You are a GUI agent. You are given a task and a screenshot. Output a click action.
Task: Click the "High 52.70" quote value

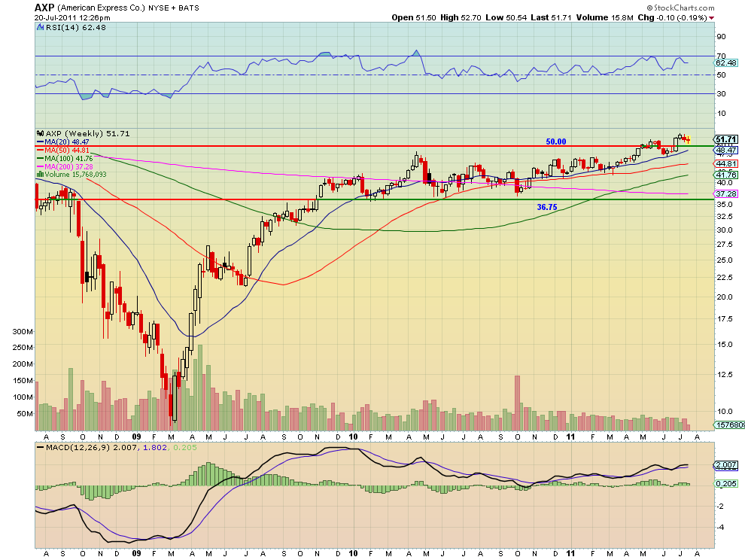pyautogui.click(x=461, y=17)
